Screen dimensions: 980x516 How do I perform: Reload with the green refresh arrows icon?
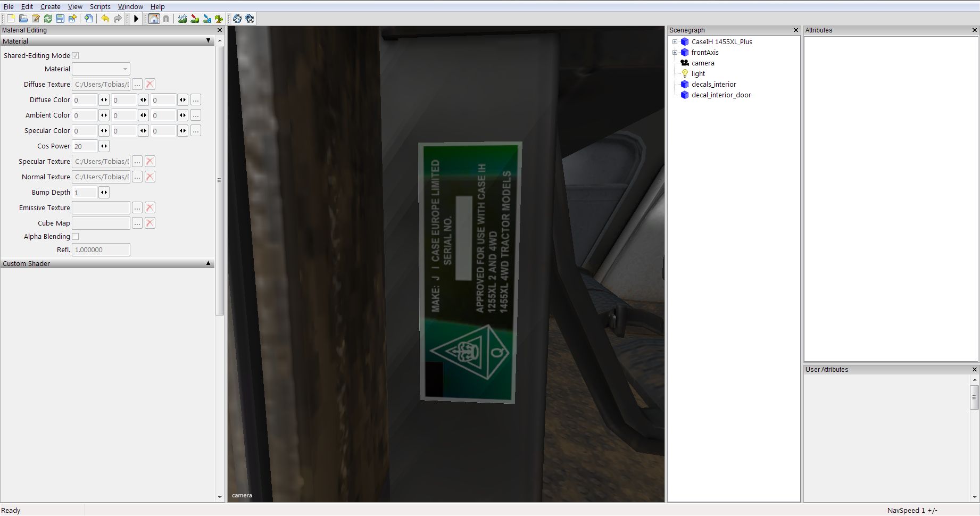[x=48, y=19]
